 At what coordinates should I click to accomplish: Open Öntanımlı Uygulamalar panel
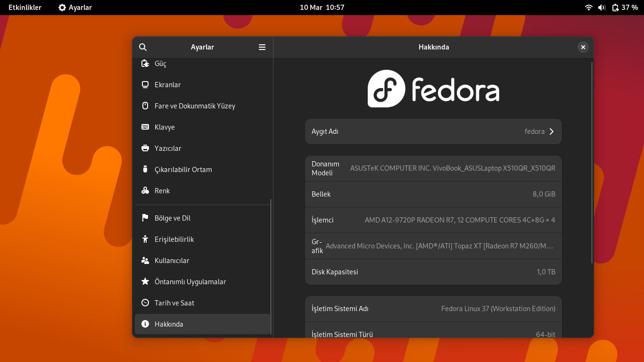point(202,282)
